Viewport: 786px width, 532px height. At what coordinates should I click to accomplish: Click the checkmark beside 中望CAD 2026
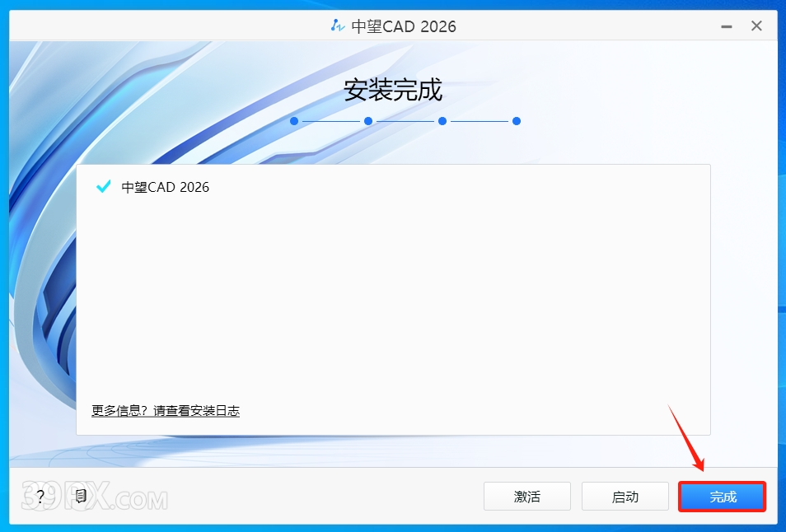(103, 186)
